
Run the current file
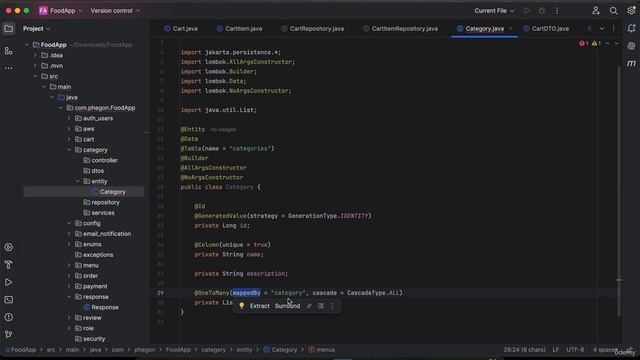click(527, 11)
